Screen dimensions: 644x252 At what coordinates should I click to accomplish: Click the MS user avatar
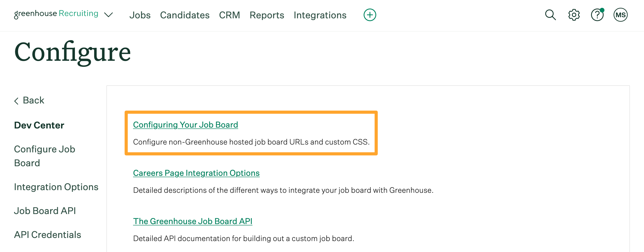point(620,15)
